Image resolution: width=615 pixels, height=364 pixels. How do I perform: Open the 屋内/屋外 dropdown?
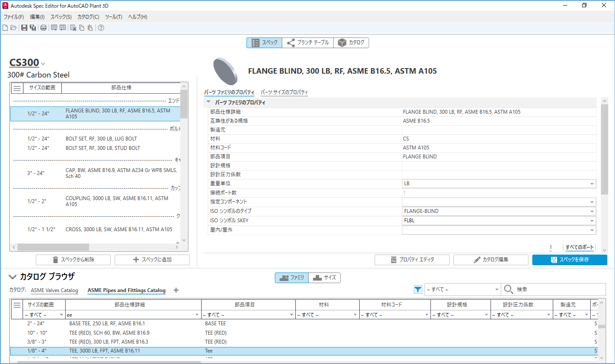[x=499, y=230]
